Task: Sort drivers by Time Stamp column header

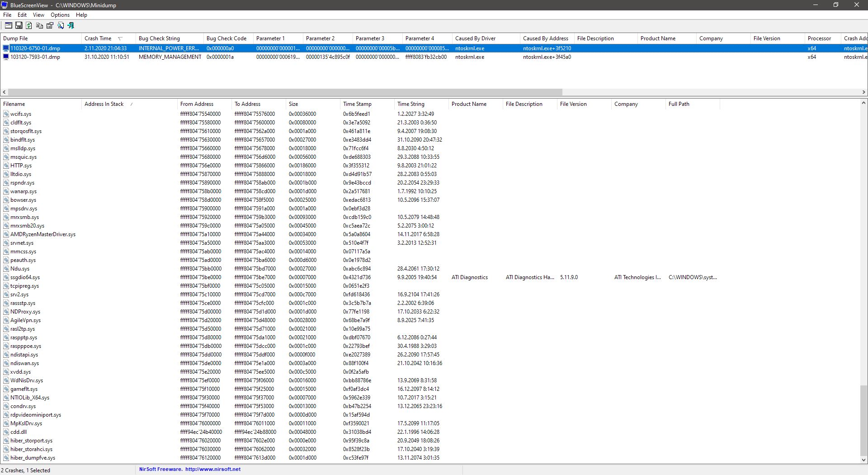Action: (357, 104)
